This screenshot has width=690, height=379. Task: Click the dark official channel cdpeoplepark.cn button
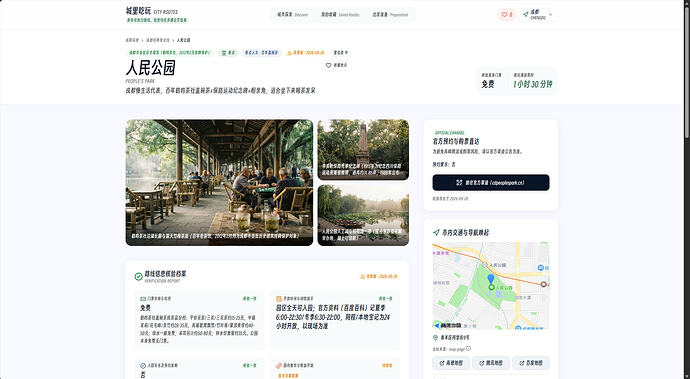pyautogui.click(x=491, y=182)
